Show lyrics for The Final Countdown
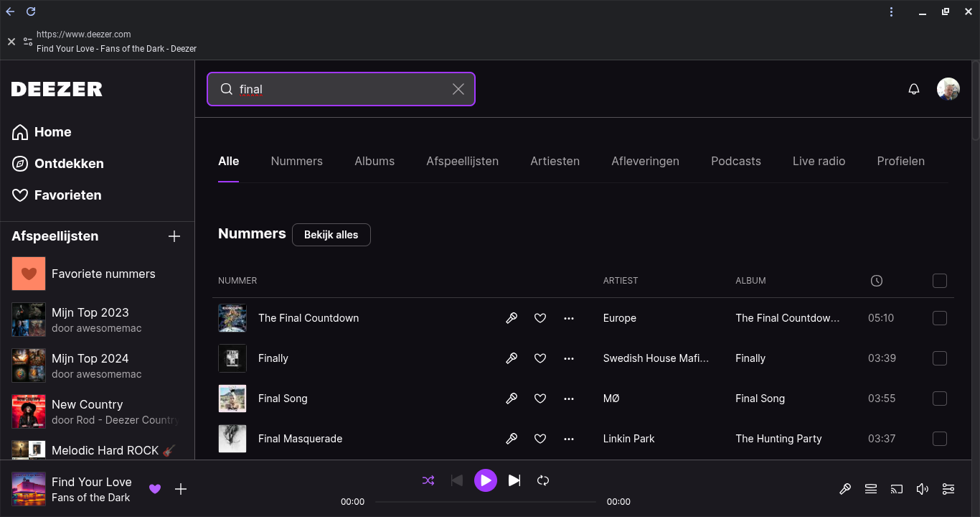This screenshot has width=980, height=517. 512,318
